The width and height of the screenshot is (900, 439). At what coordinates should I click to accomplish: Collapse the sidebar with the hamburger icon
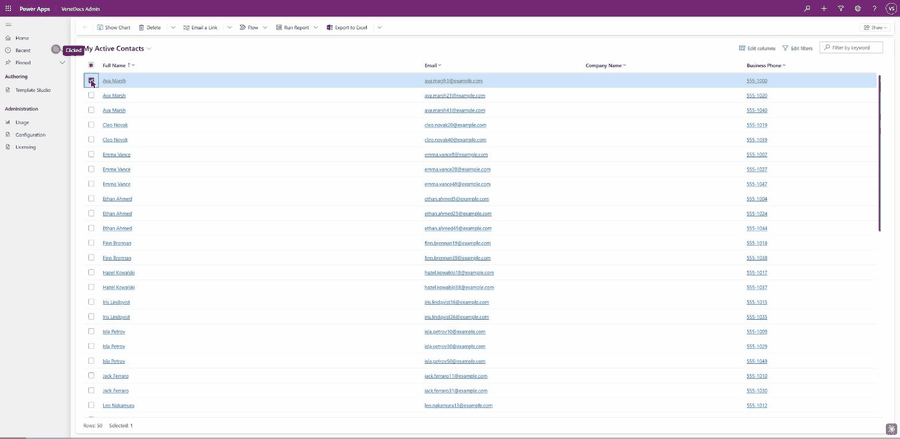8,25
